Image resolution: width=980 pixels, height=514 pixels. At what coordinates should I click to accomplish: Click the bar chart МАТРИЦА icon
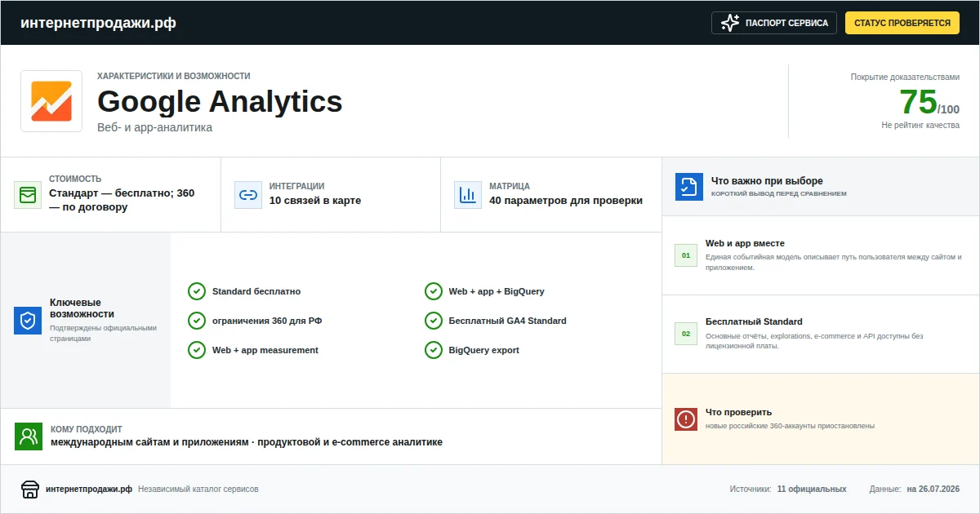coord(468,195)
